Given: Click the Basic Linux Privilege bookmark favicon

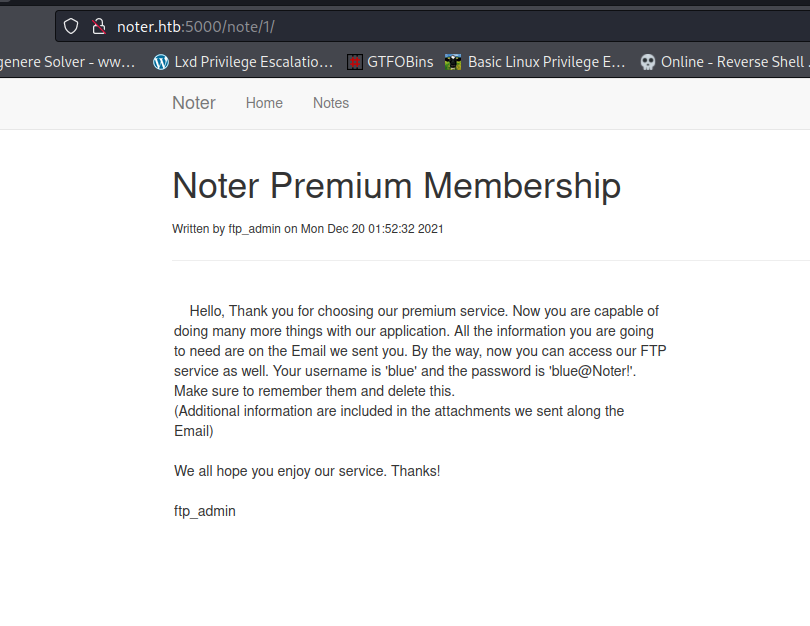Looking at the screenshot, I should (454, 62).
